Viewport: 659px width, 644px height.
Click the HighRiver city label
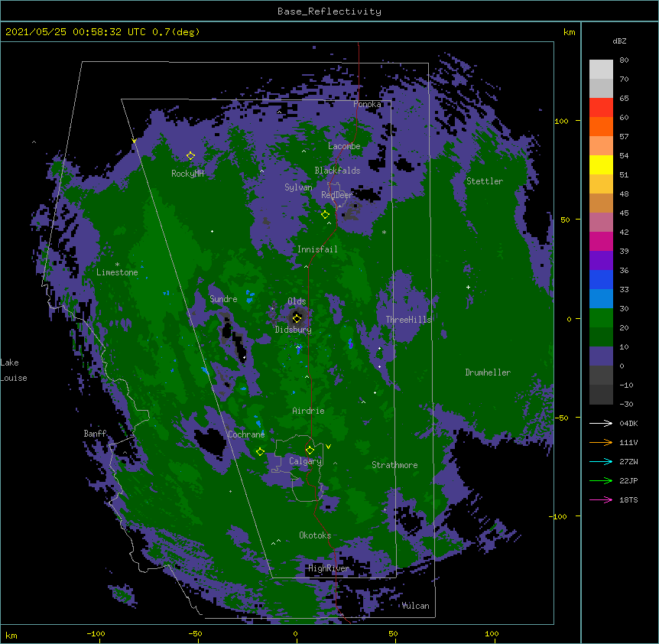pos(329,568)
